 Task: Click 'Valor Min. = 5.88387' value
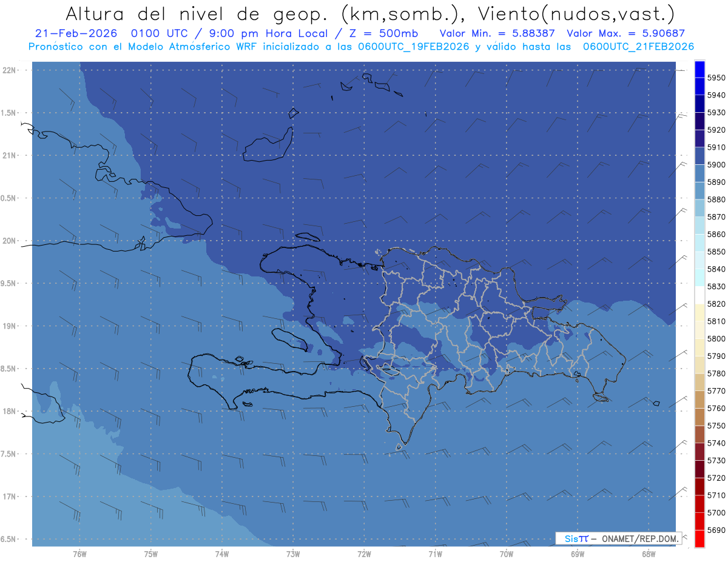coord(497,33)
